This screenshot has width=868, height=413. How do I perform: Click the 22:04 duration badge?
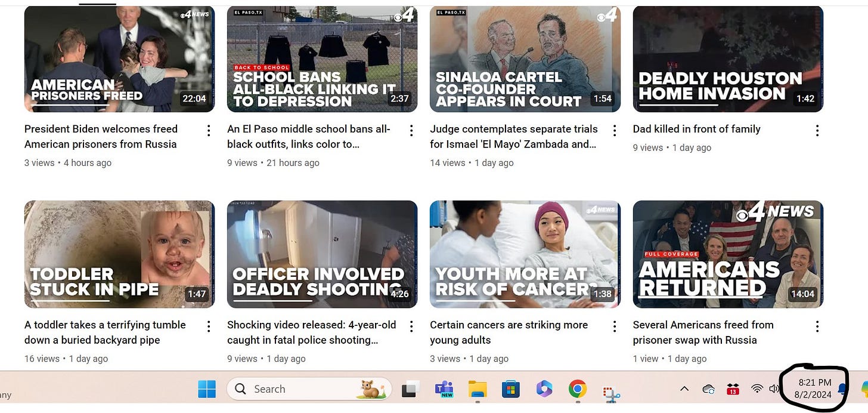[x=194, y=98]
